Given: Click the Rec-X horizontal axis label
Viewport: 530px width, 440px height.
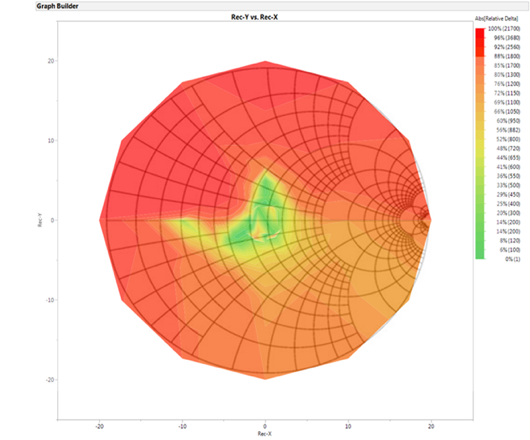Looking at the screenshot, I should 265,434.
